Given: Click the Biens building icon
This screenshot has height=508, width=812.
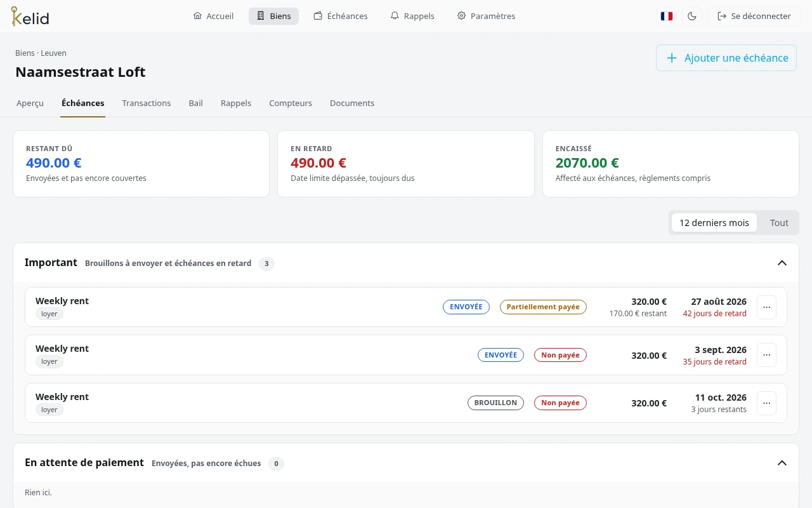Looking at the screenshot, I should pos(261,17).
